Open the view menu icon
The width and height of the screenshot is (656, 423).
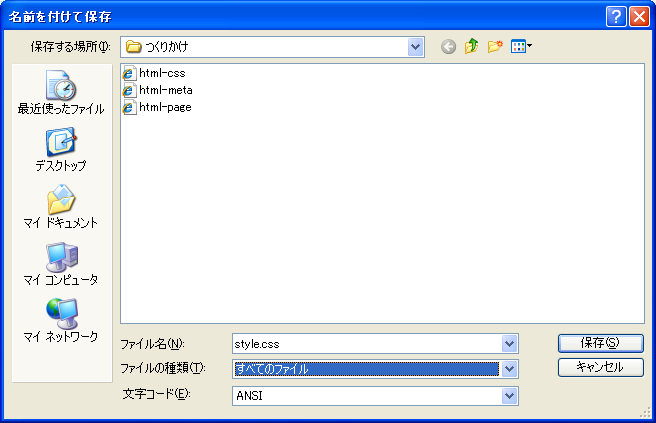pyautogui.click(x=521, y=46)
